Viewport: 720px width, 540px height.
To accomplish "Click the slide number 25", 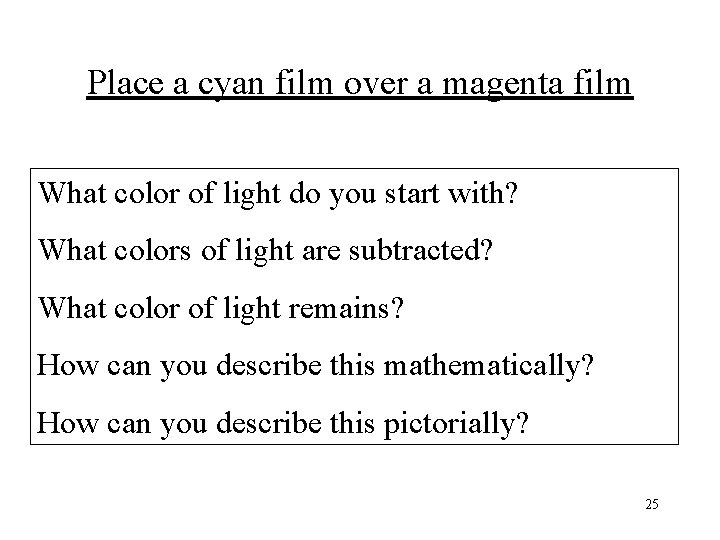I will (x=652, y=504).
